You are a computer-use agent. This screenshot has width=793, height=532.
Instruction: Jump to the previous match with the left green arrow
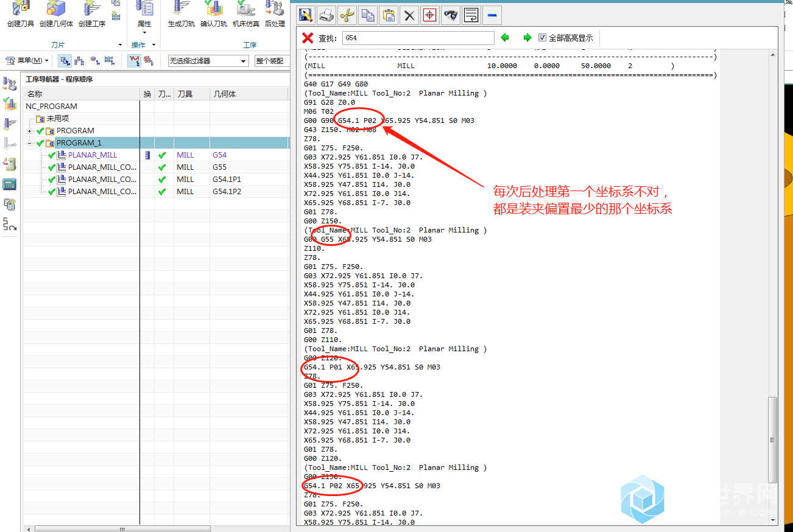(505, 38)
